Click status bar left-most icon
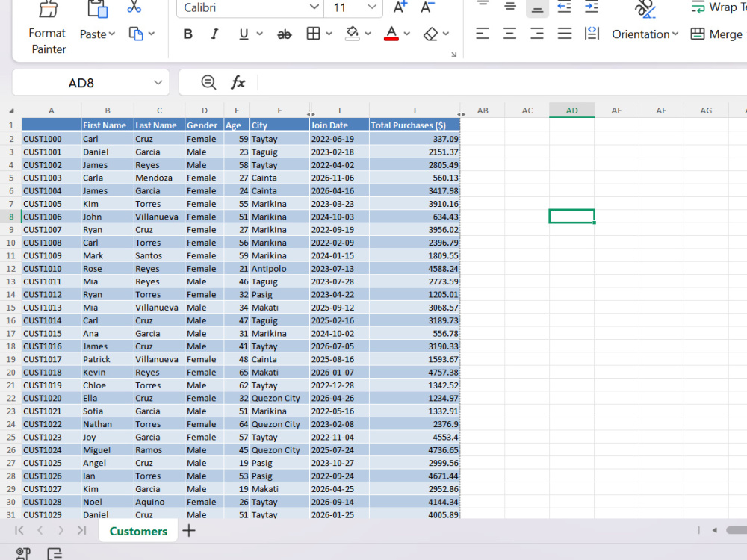747x560 pixels. (23, 553)
